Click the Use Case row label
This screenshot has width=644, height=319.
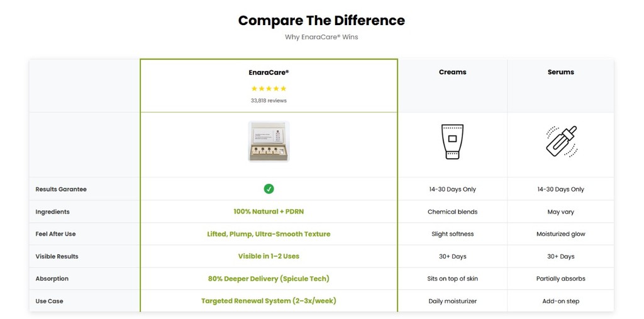click(x=49, y=301)
